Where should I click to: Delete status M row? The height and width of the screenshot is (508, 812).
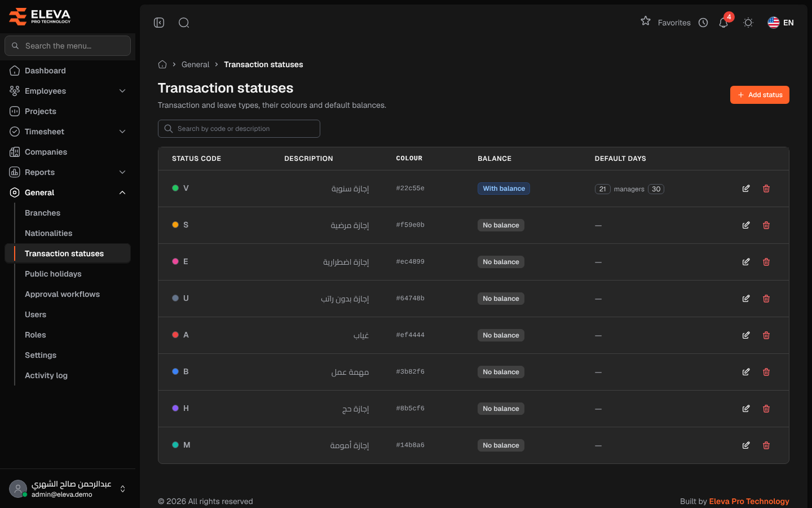pyautogui.click(x=766, y=445)
